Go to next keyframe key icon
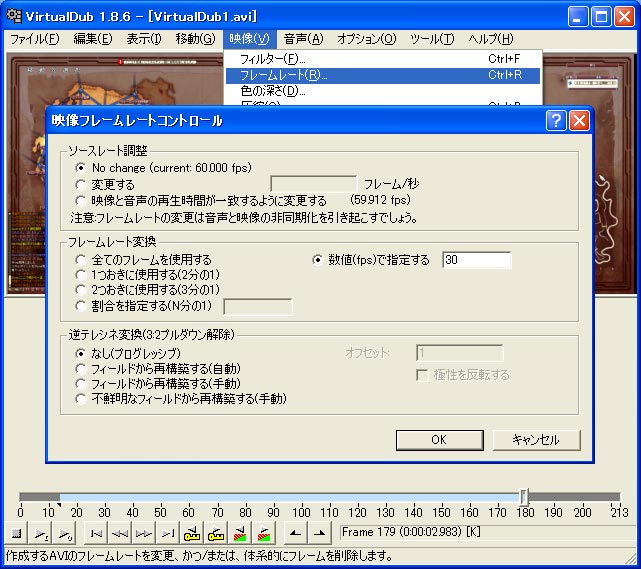Viewport: 641px width, 569px height. (x=216, y=533)
